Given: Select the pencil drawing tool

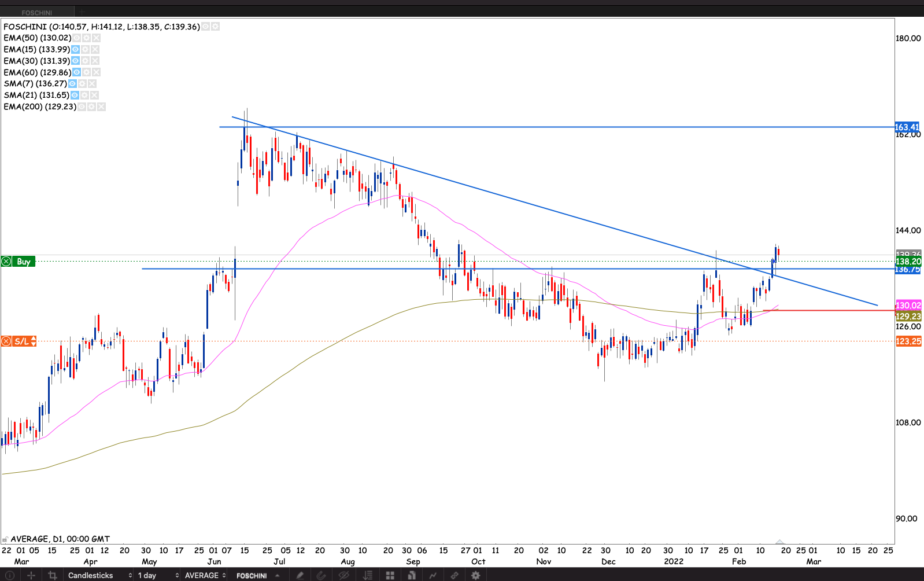Looking at the screenshot, I should click(x=300, y=575).
